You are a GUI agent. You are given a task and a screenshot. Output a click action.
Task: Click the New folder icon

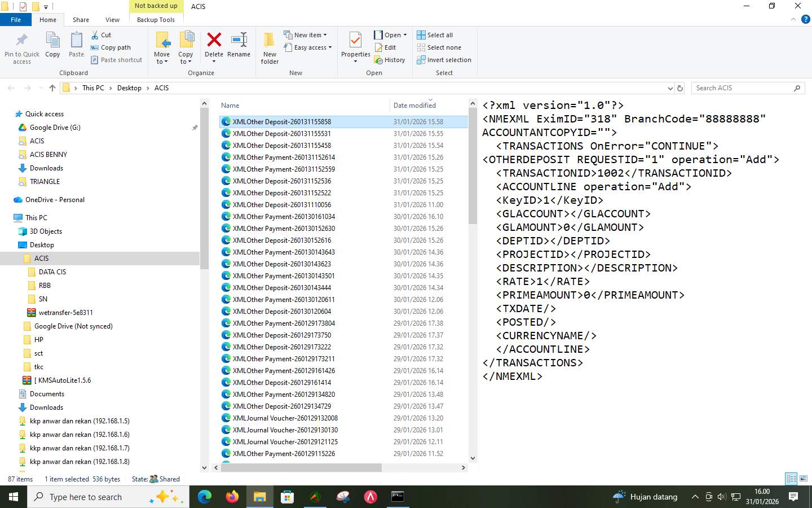tap(269, 47)
